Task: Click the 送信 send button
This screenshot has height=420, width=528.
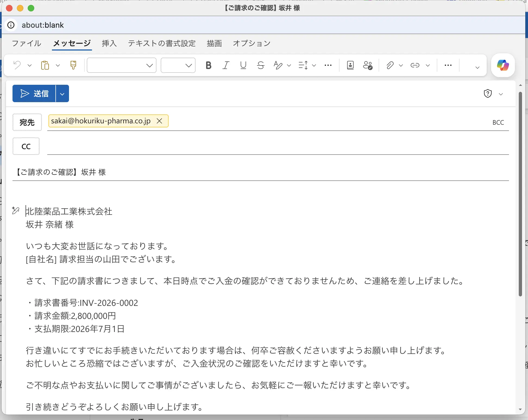Action: (34, 93)
